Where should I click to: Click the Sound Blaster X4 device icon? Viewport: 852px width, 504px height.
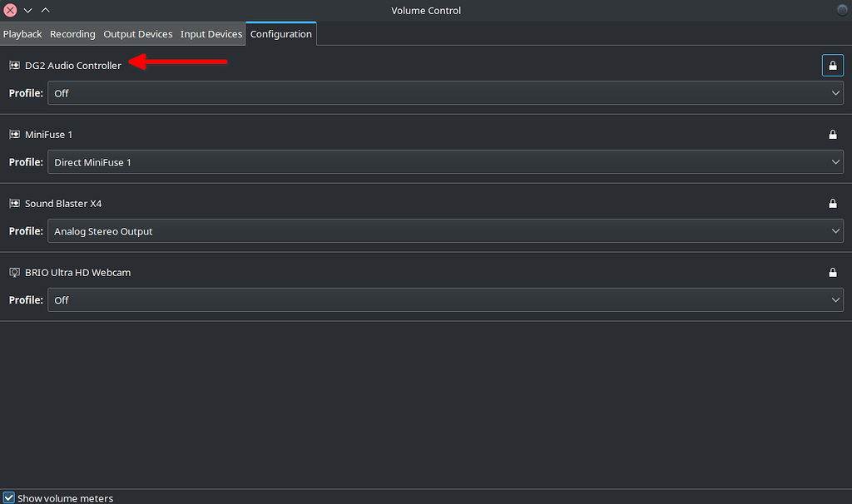pyautogui.click(x=13, y=203)
